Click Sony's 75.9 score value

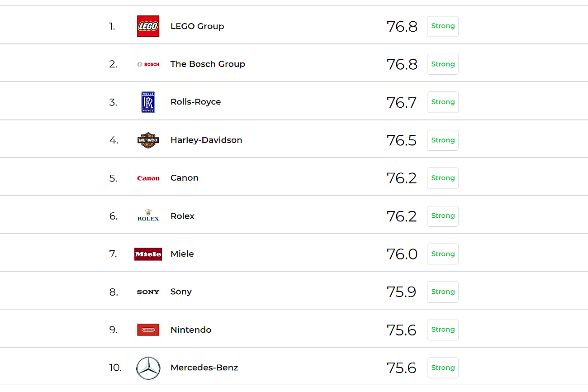pos(401,292)
